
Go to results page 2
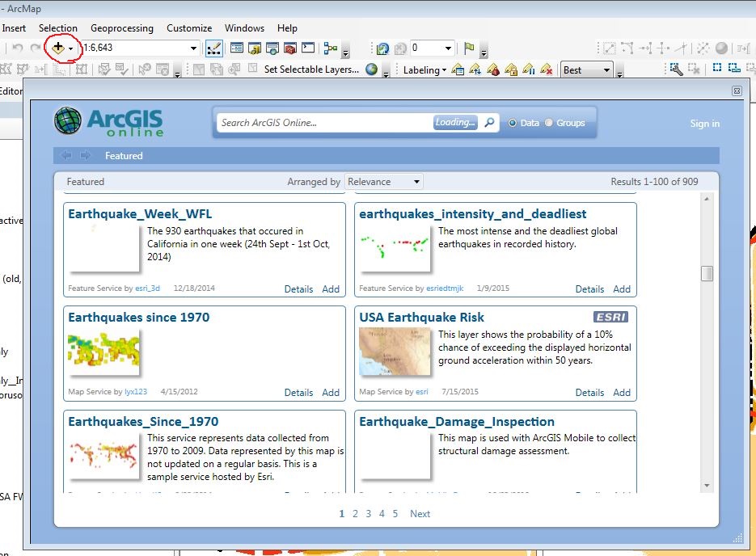pos(355,514)
